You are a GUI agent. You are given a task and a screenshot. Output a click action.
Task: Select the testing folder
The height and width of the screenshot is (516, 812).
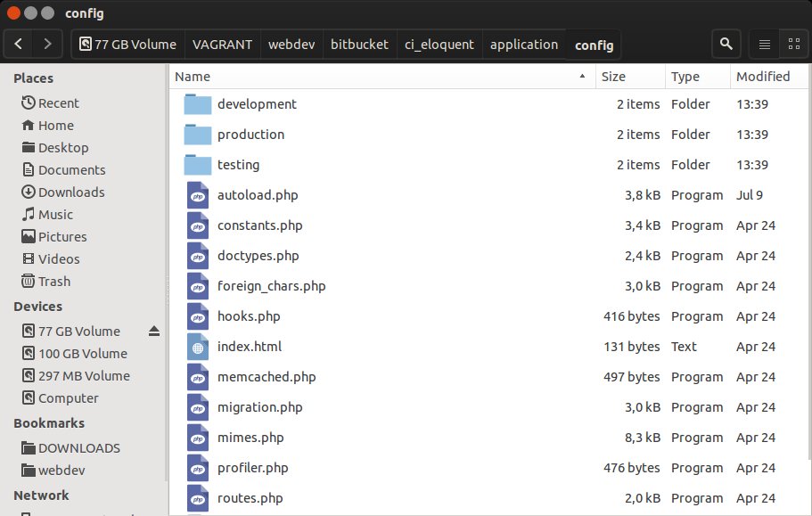pyautogui.click(x=238, y=165)
